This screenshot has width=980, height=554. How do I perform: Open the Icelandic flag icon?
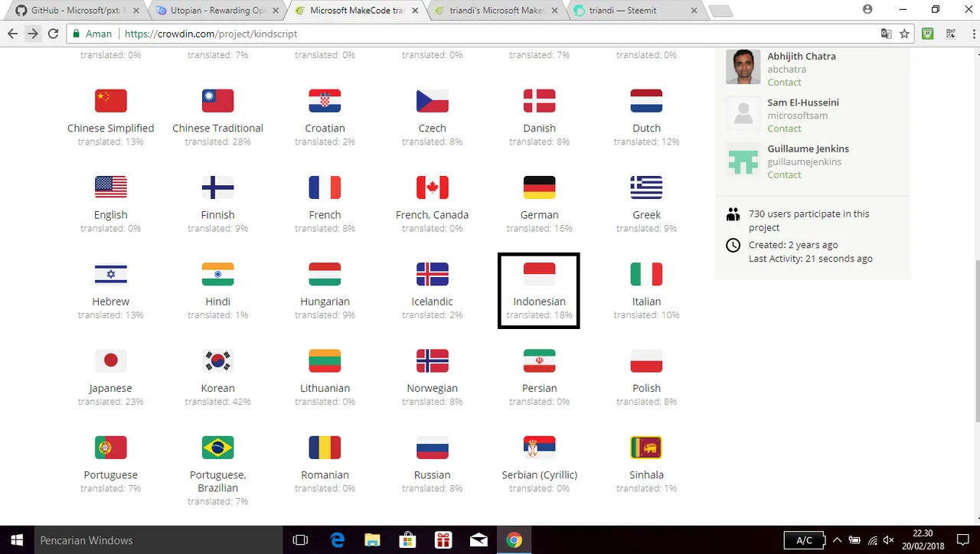click(x=432, y=274)
